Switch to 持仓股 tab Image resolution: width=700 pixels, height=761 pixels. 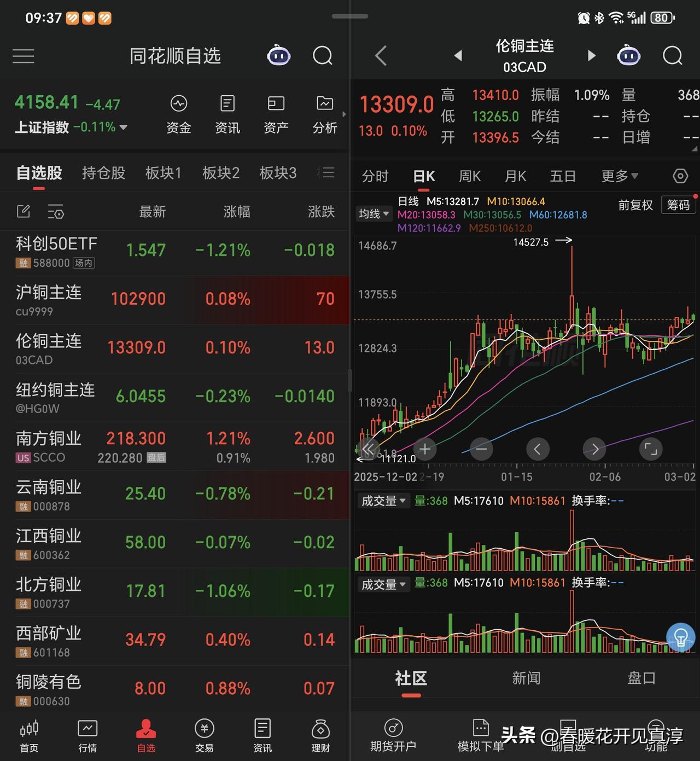(103, 173)
